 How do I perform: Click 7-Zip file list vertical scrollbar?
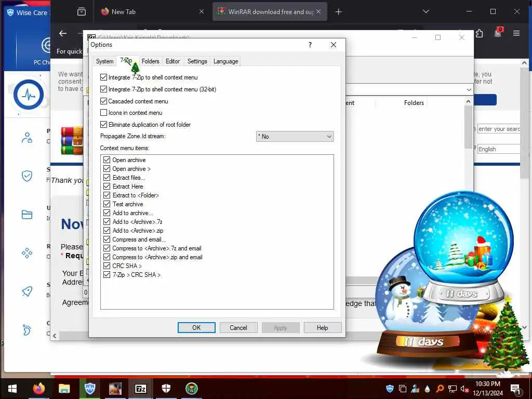pyautogui.click(x=468, y=126)
